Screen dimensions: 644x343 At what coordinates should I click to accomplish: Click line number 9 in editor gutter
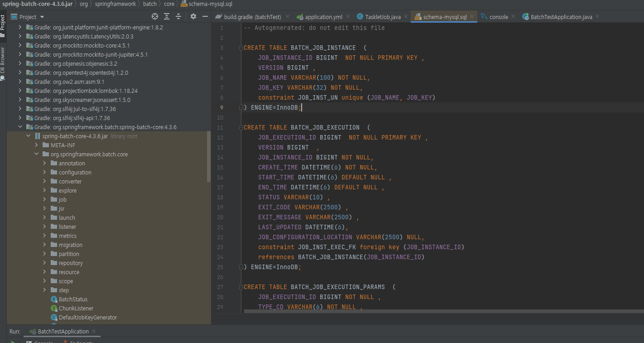tap(221, 107)
